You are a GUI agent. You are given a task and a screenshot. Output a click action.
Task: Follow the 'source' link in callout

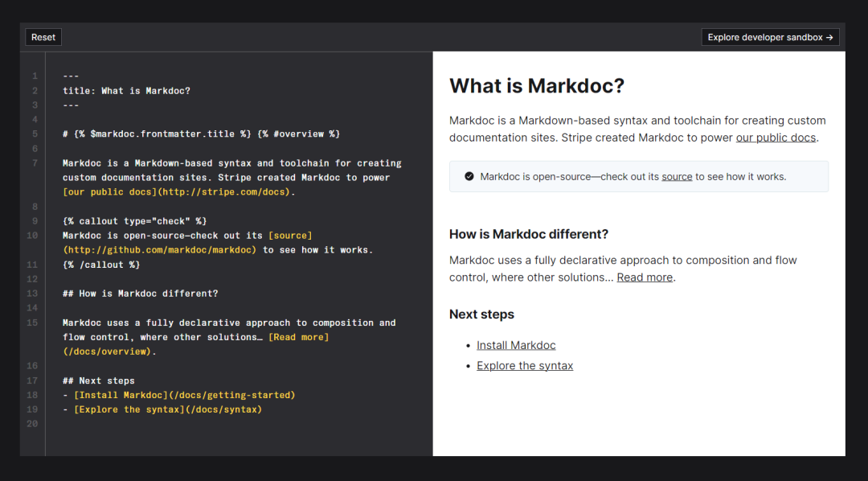click(x=677, y=176)
